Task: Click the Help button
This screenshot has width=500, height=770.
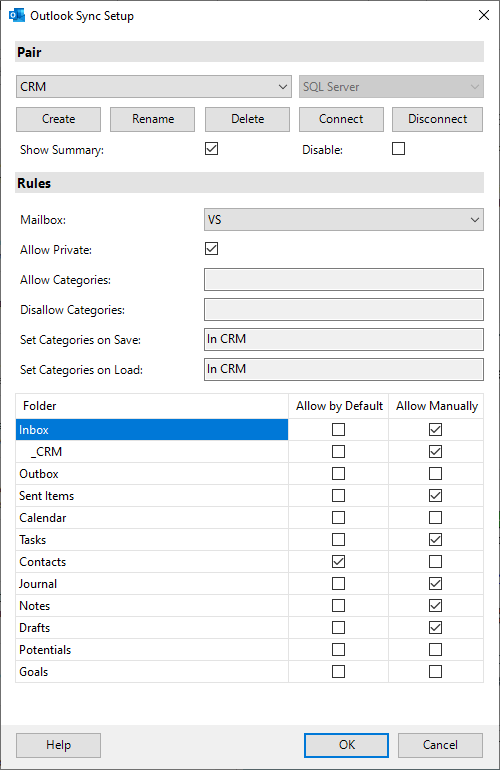Action: pos(58,745)
